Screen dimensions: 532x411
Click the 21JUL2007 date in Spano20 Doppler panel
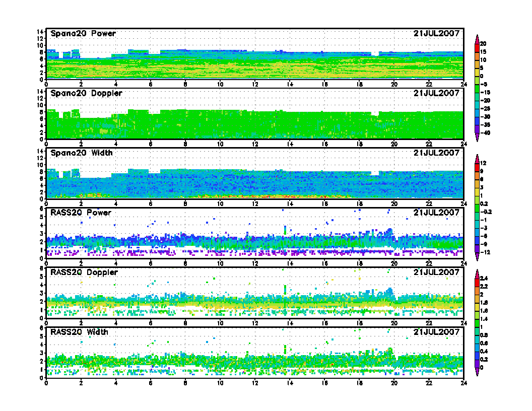click(x=436, y=93)
